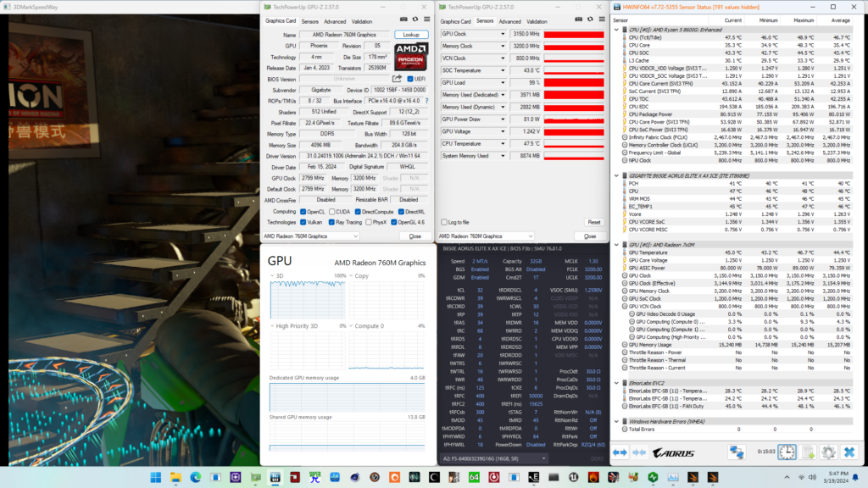Open the Windows Start menu

(156, 477)
